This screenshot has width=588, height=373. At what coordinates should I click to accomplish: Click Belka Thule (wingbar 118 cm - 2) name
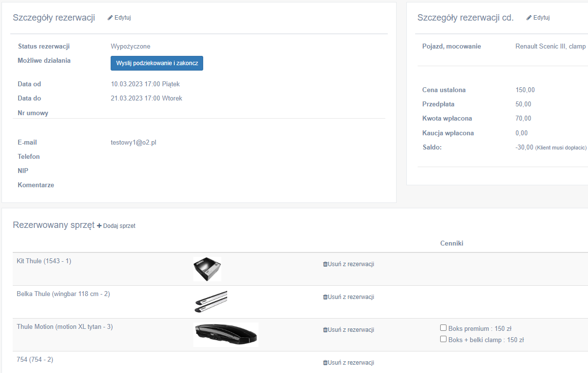pos(63,294)
